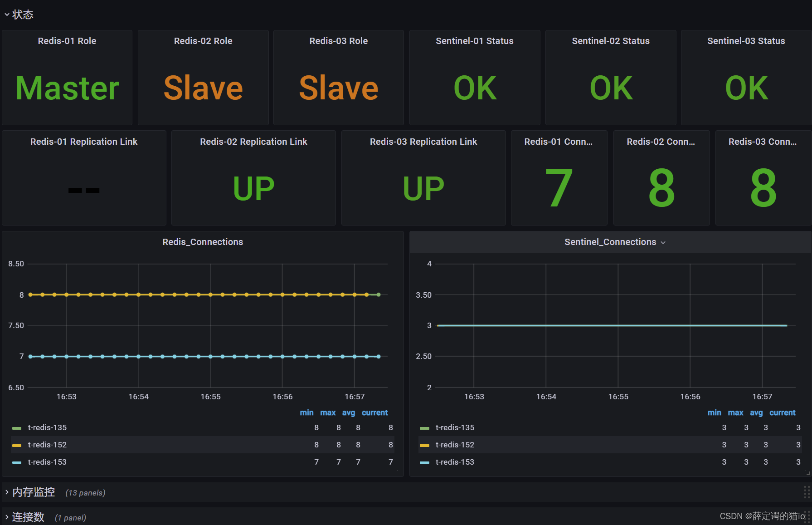Screen dimensions: 812x525
Task: Open the Sentinel-01 Status panel title
Action: pos(475,41)
